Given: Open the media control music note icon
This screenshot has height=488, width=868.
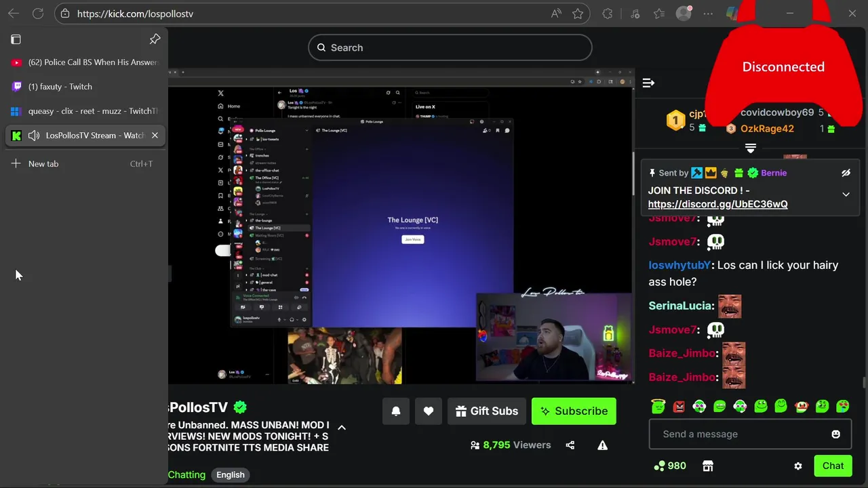Looking at the screenshot, I should point(635,14).
